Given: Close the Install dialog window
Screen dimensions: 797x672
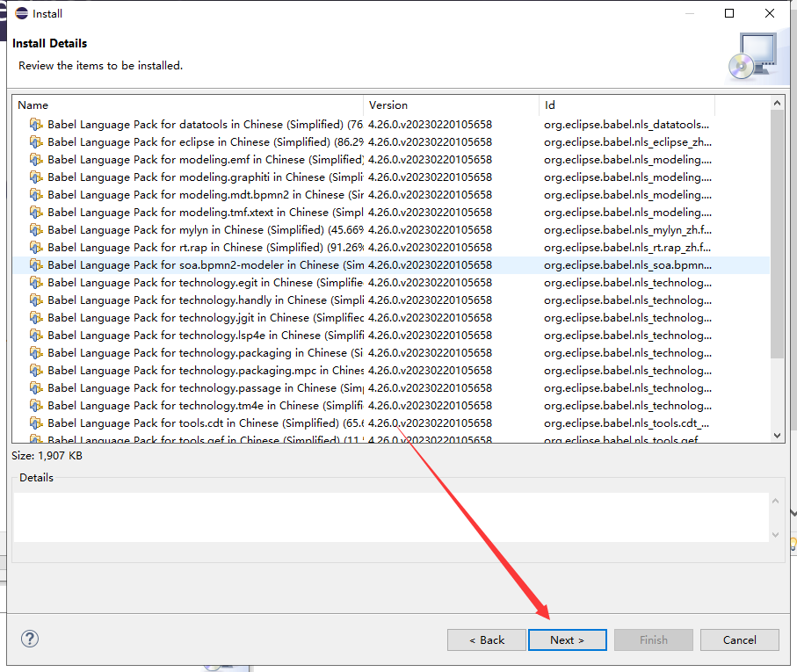Looking at the screenshot, I should (x=770, y=14).
